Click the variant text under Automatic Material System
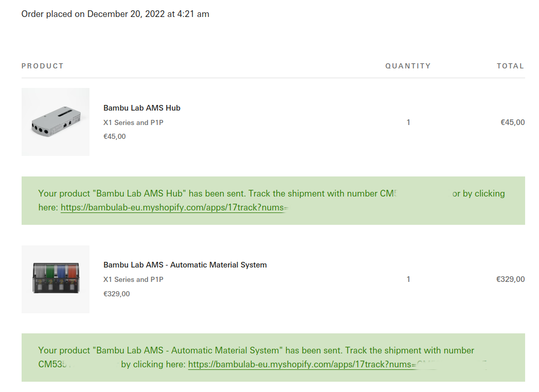This screenshot has width=539, height=392. coord(133,279)
